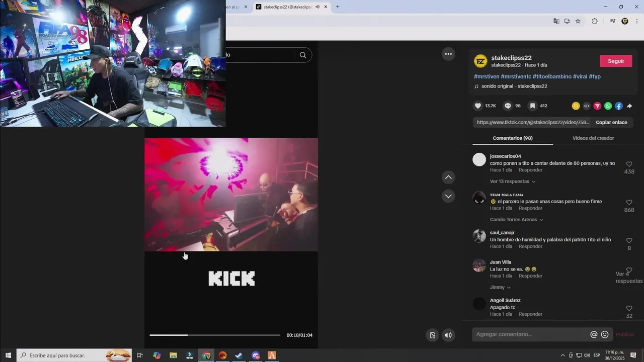Open the three-dots more options menu
Image resolution: width=644 pixels, height=362 pixels.
[x=448, y=54]
